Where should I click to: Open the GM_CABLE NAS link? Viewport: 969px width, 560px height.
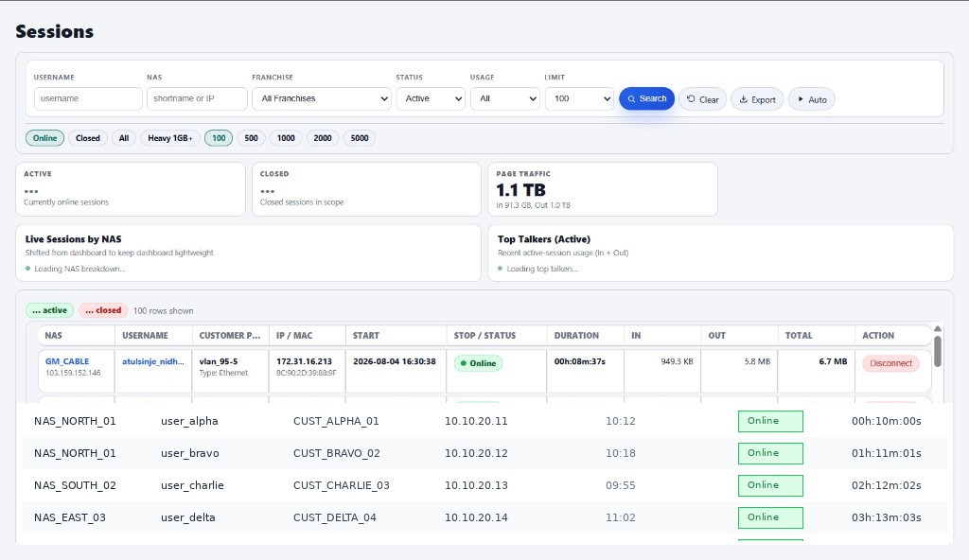pos(67,361)
